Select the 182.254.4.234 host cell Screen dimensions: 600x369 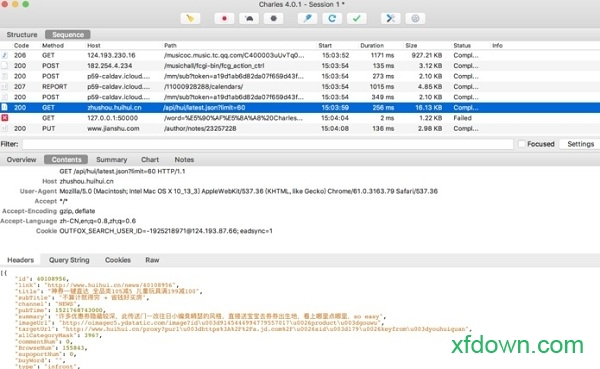109,66
